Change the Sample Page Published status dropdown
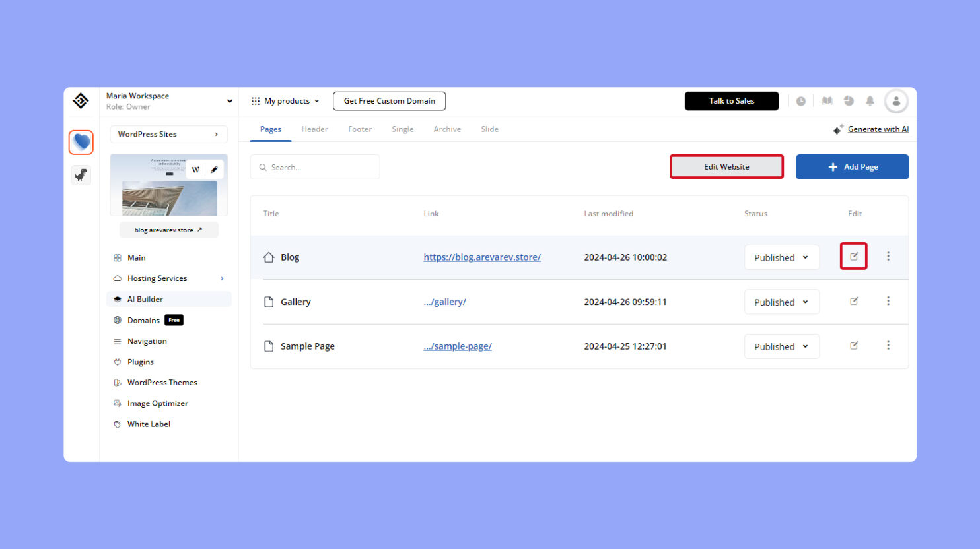This screenshot has height=549, width=980. (781, 346)
